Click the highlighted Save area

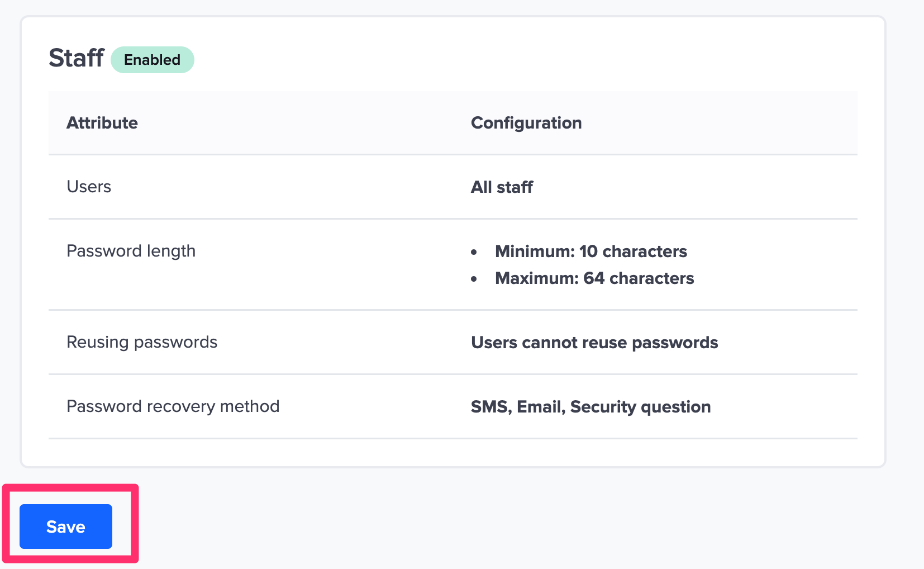click(x=71, y=524)
